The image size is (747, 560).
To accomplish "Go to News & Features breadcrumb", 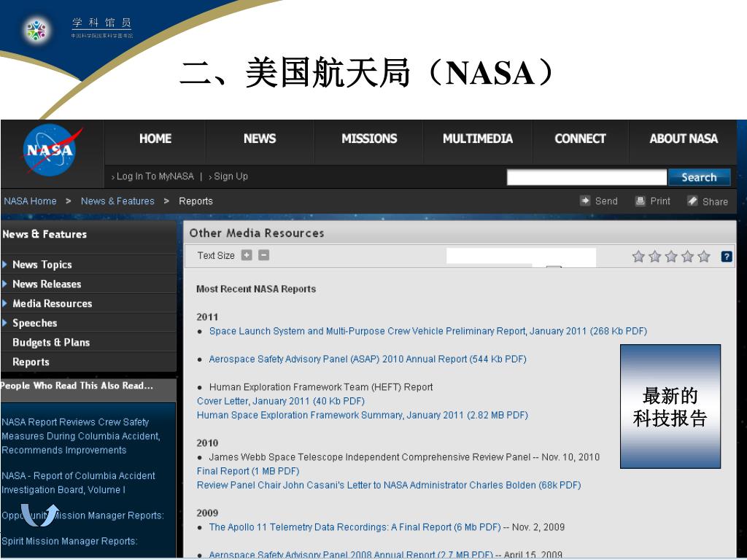I will pyautogui.click(x=117, y=201).
